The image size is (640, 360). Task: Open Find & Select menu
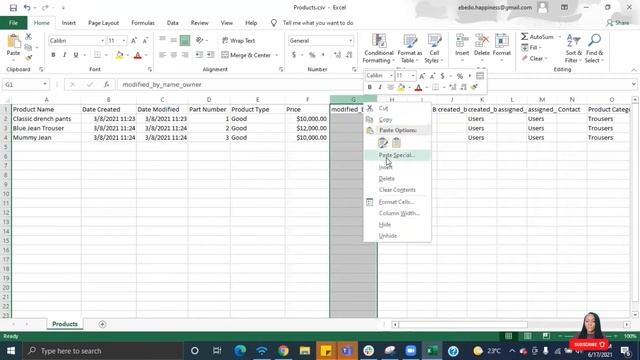tap(594, 49)
